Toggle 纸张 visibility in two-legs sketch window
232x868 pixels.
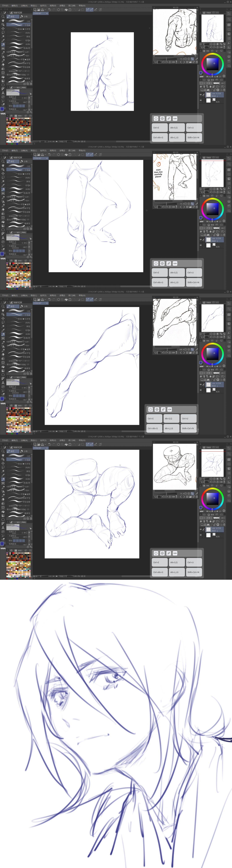pos(201,245)
